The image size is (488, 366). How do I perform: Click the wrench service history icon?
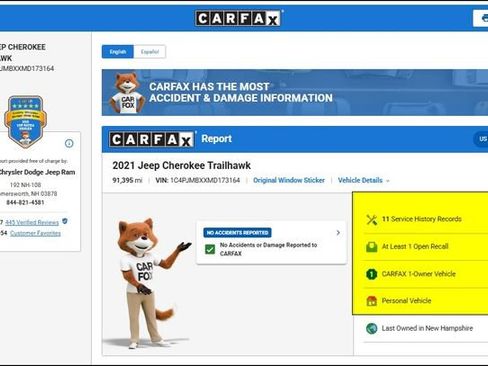(x=372, y=219)
